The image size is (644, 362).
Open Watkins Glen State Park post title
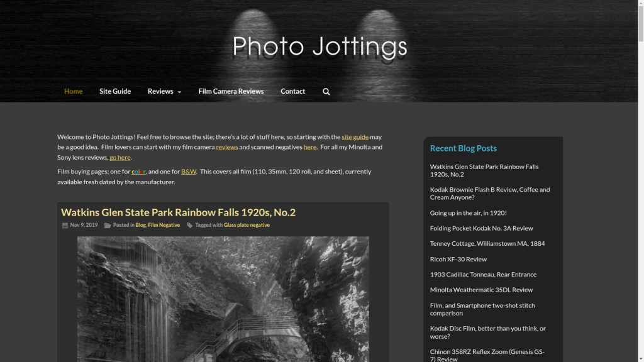178,212
